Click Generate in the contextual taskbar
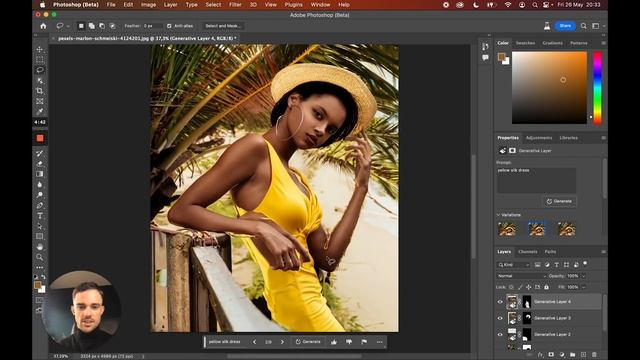Viewport: 640px width, 360px height. pos(308,342)
